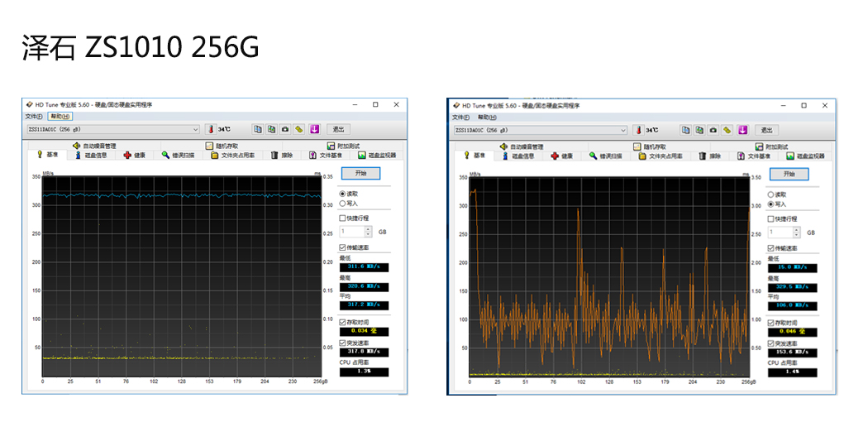Click 开始 button in left HD Tune window
Viewport: 868px width, 427px height.
pyautogui.click(x=360, y=173)
